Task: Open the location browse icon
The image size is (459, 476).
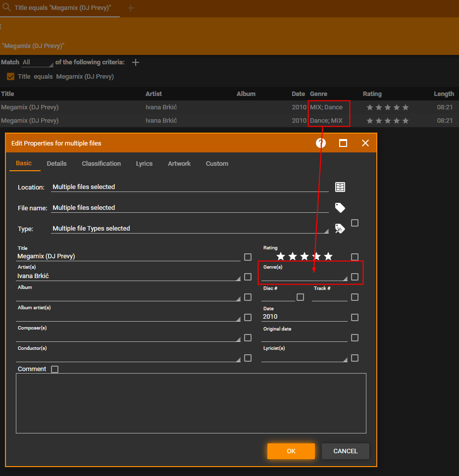Action: (340, 187)
